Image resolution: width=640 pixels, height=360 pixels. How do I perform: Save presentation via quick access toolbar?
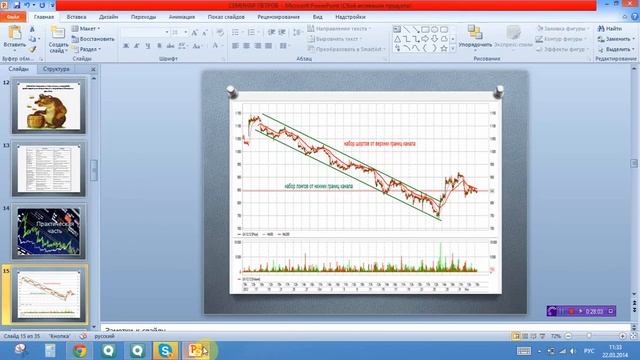[17, 5]
